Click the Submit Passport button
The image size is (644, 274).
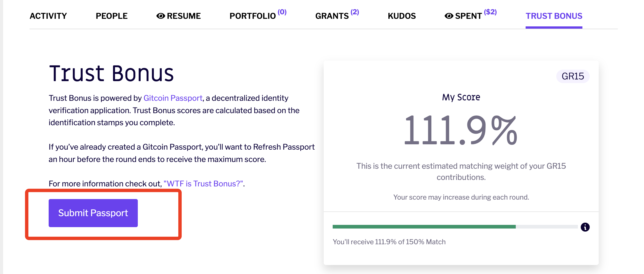click(x=93, y=213)
